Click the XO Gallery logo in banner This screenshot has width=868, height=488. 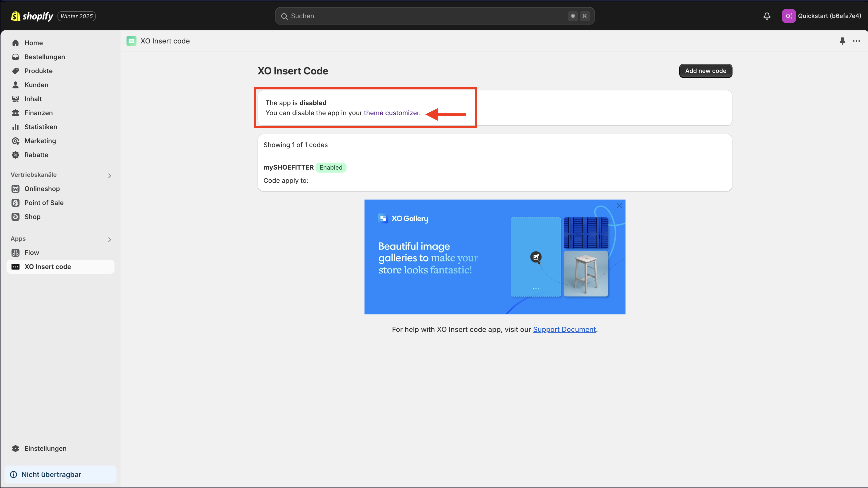[x=403, y=219]
